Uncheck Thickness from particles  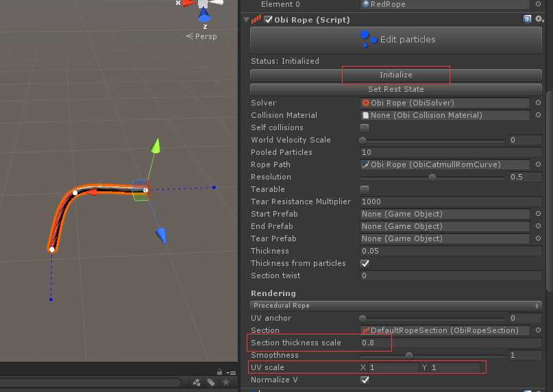point(365,263)
